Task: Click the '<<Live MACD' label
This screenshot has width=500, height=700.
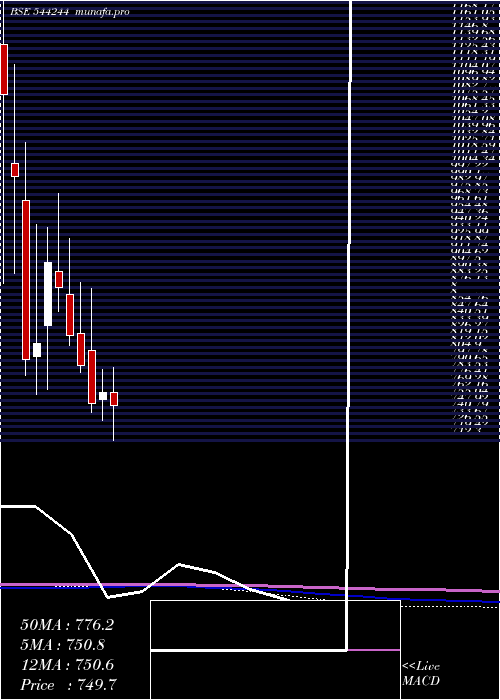Action: [421, 674]
